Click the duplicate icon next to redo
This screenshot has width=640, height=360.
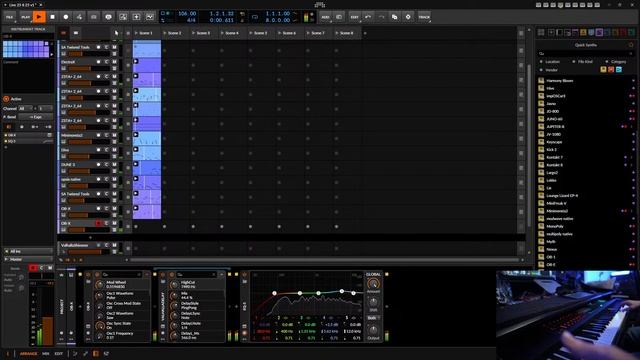394,17
